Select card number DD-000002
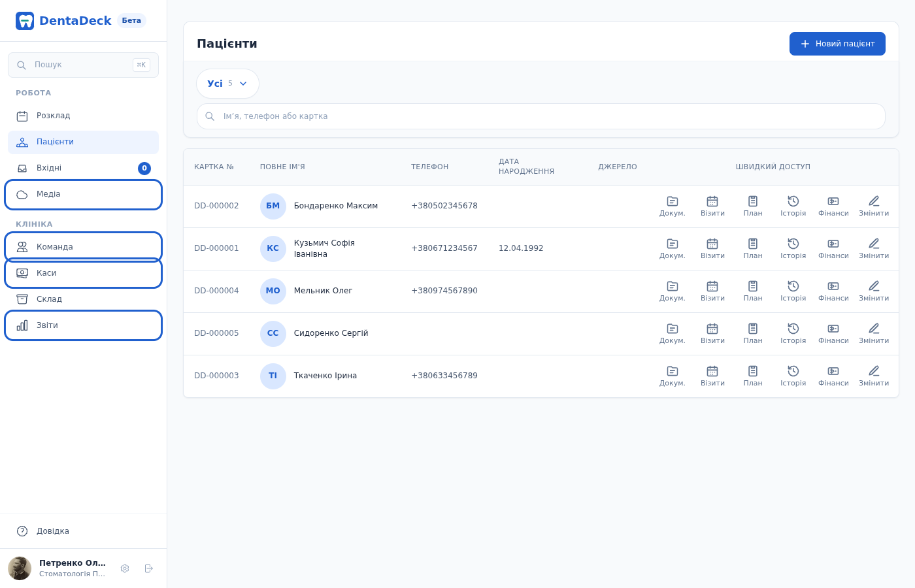Image resolution: width=915 pixels, height=588 pixels. pos(216,206)
